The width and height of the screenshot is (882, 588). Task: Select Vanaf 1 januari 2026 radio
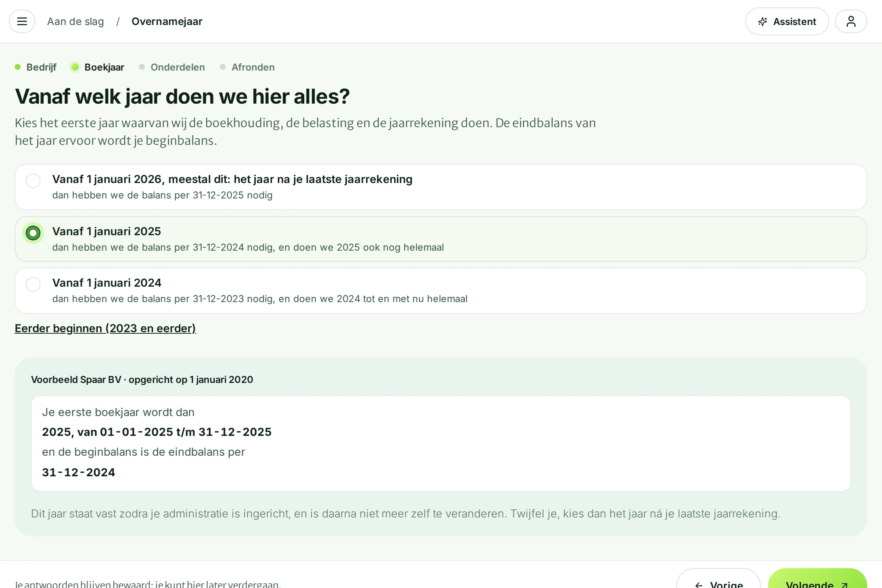[33, 181]
